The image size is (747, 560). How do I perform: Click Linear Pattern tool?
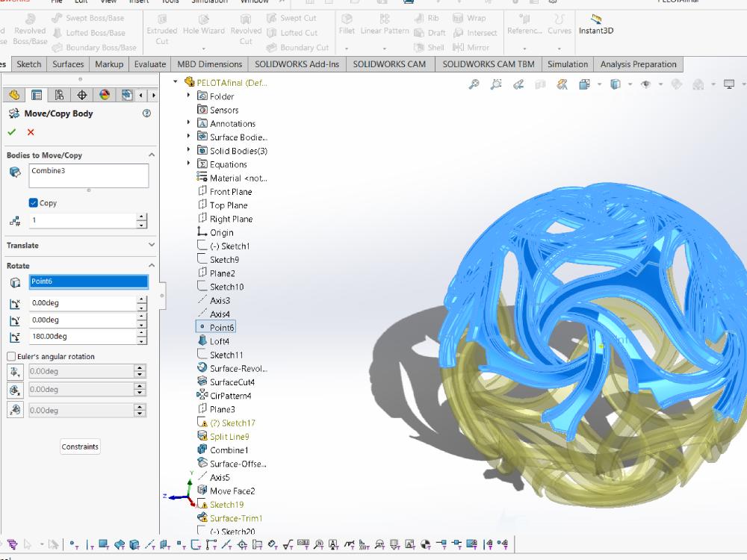[x=385, y=25]
